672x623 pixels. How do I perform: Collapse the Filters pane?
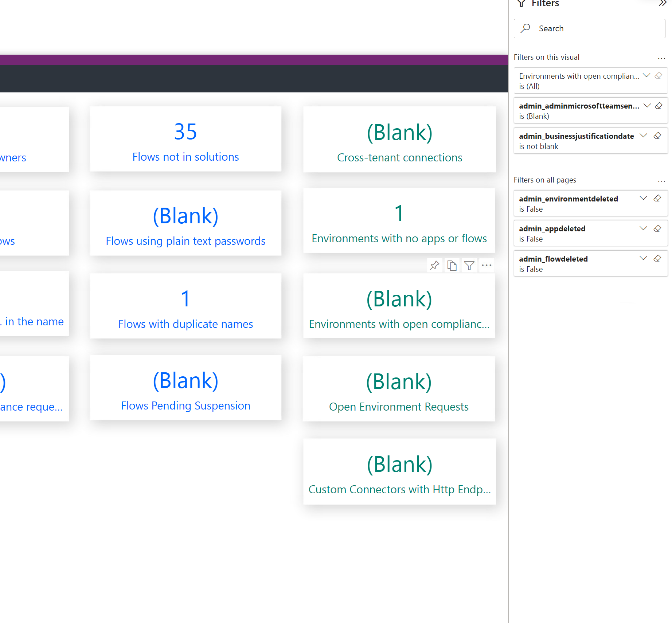[x=662, y=4]
